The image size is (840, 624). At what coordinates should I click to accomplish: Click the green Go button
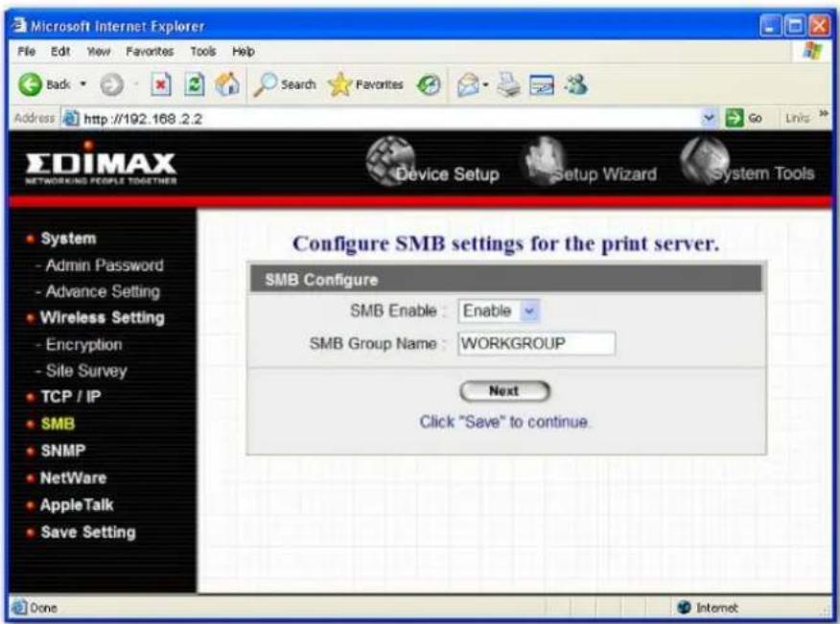coord(743,118)
